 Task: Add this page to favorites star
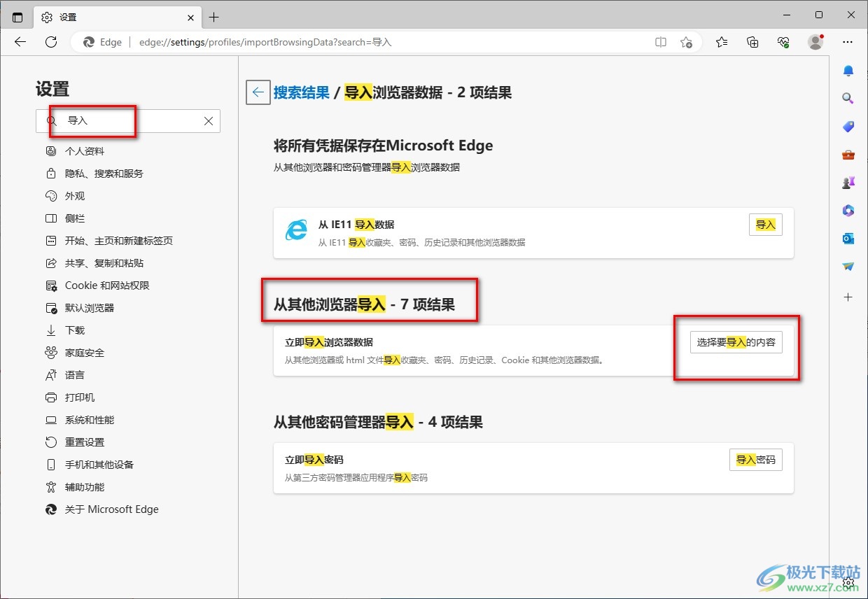point(687,42)
